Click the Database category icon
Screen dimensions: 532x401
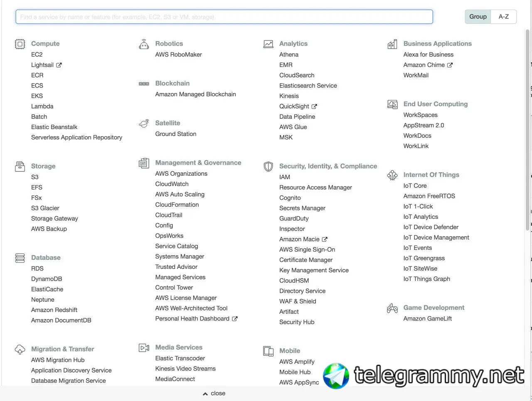point(20,258)
